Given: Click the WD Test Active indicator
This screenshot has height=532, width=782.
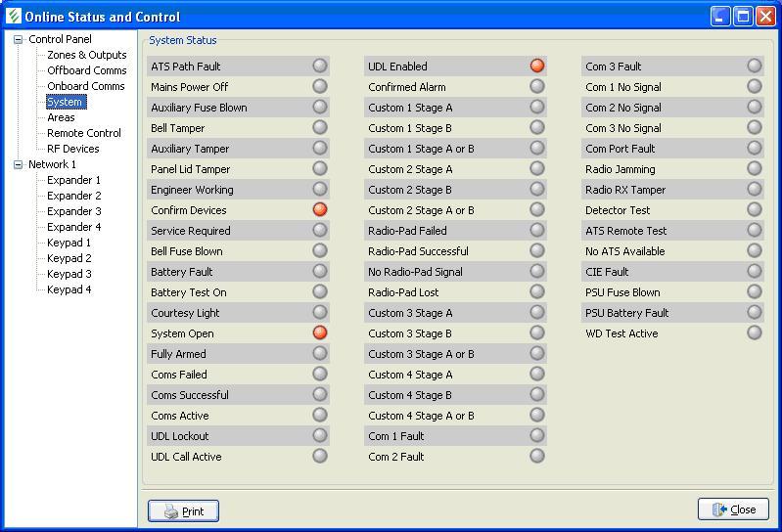Looking at the screenshot, I should point(754,332).
